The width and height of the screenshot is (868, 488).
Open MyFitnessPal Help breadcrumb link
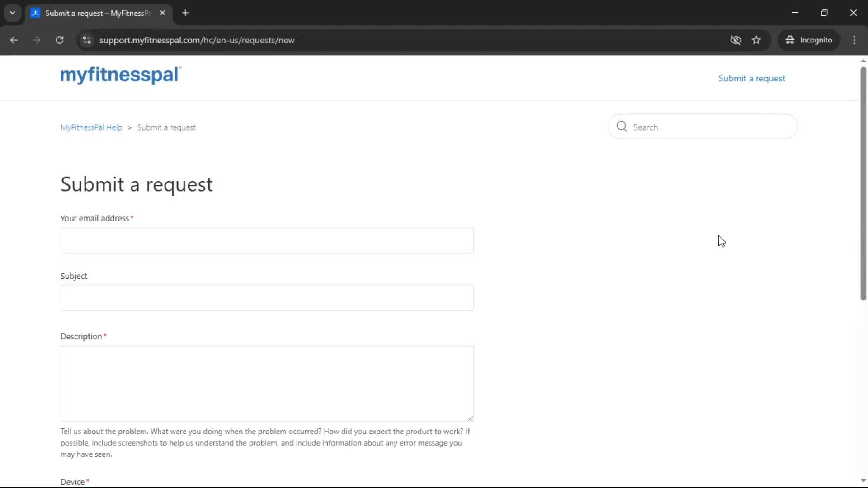click(x=91, y=127)
